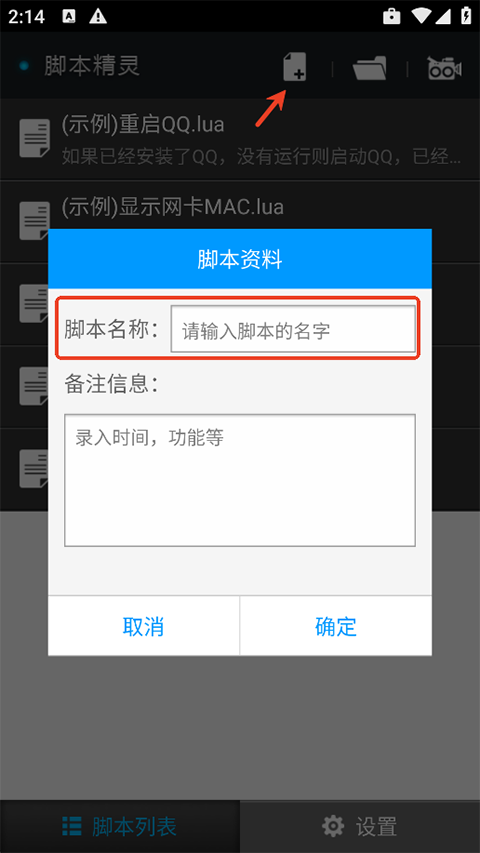Confirm the dialog with 确定
The image size is (480, 853).
[x=336, y=626]
